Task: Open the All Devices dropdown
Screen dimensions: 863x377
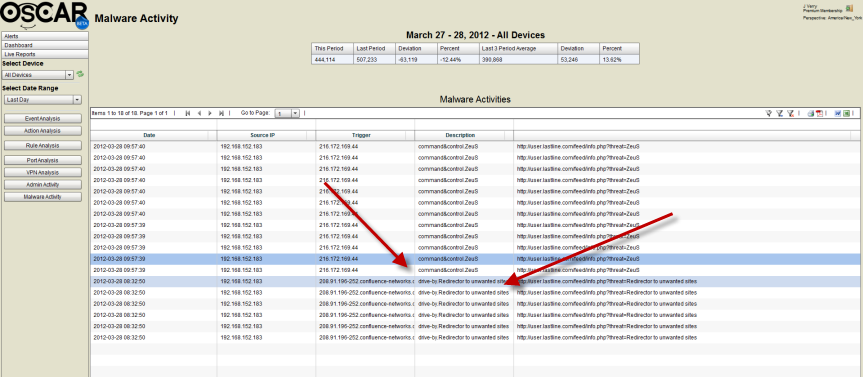Action: coord(38,75)
